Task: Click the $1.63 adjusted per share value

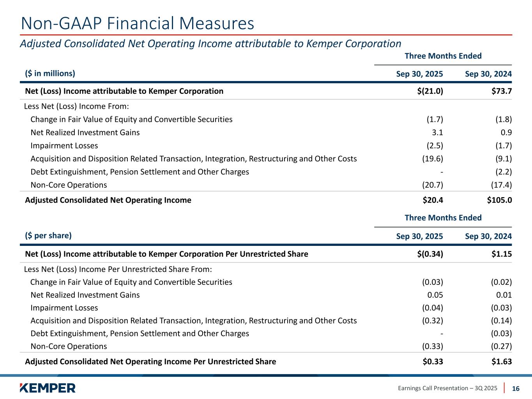Action: click(x=502, y=362)
